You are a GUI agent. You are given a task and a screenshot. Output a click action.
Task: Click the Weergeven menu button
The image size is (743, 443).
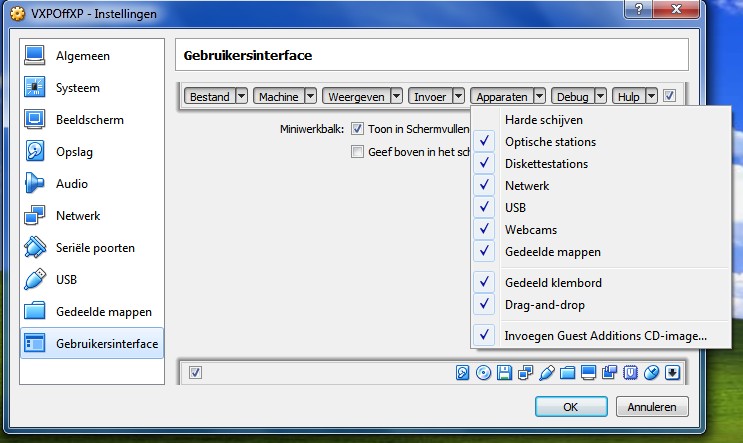tap(356, 96)
